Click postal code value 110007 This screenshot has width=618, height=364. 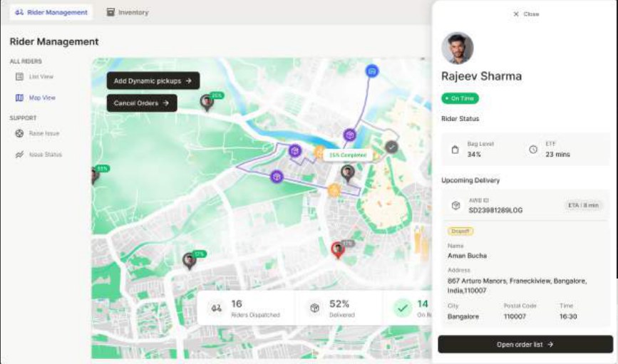(515, 316)
